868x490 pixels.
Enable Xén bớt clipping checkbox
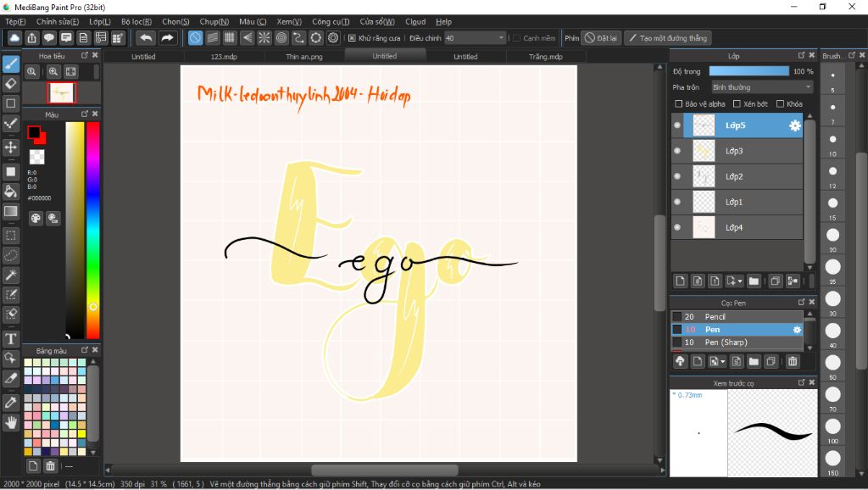[x=737, y=104]
